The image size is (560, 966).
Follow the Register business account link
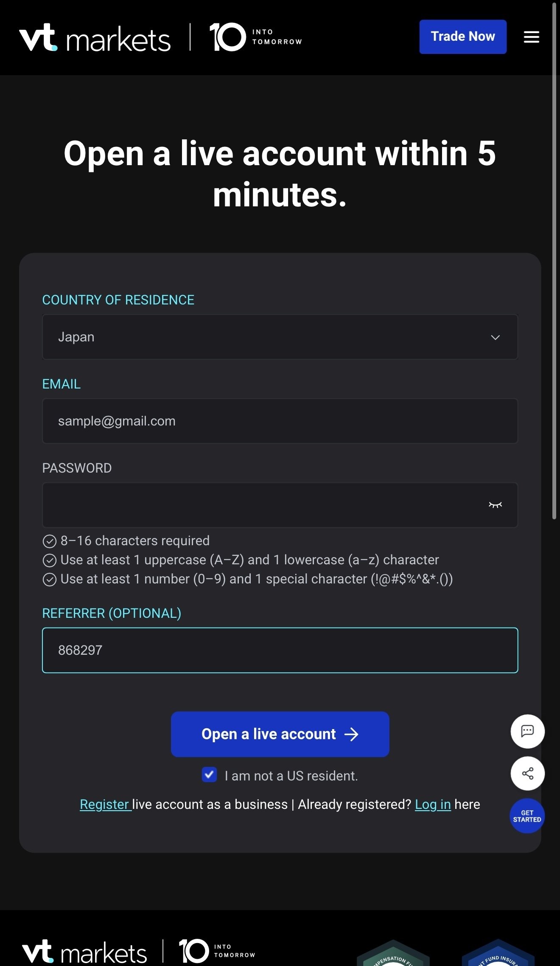click(104, 804)
